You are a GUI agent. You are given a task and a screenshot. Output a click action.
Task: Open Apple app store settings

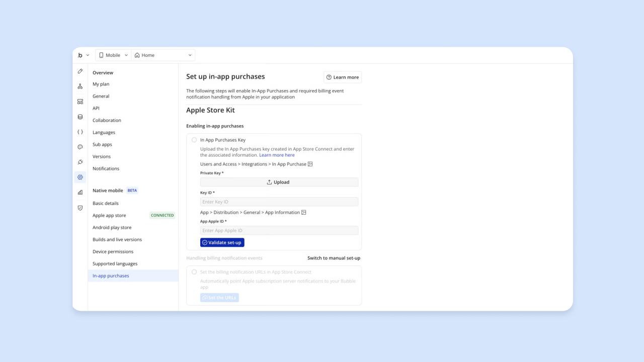click(x=109, y=215)
